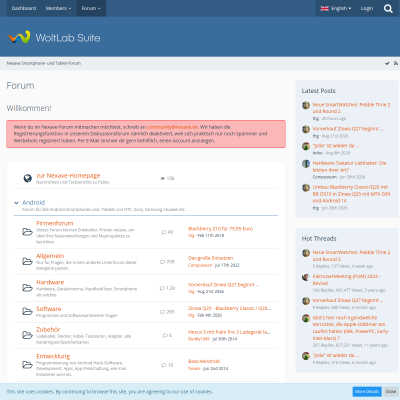Click the Latest Posts heading
The height and width of the screenshot is (400, 400).
(x=318, y=91)
